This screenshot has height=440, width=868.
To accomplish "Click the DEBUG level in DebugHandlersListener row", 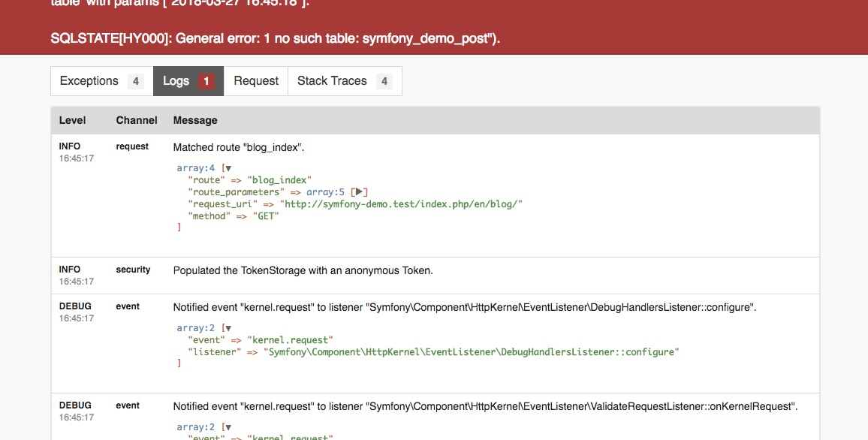I will pyautogui.click(x=75, y=306).
